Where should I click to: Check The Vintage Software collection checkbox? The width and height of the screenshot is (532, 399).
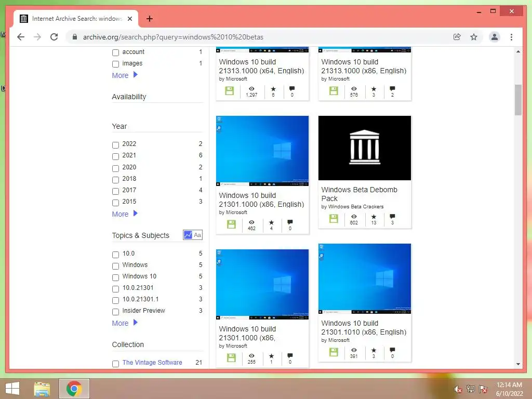click(115, 364)
